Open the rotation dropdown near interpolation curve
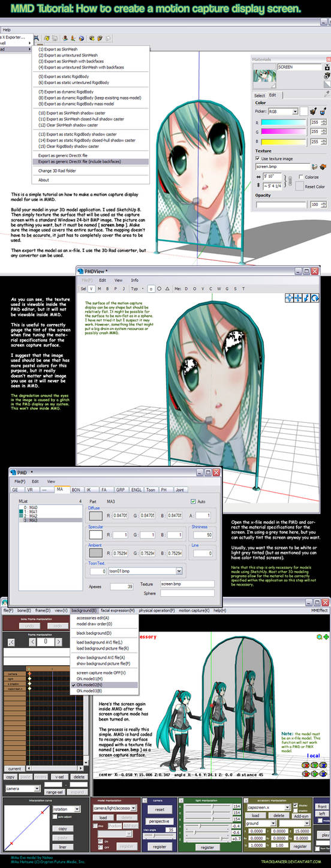This screenshot has width=331, height=868. coord(67,809)
